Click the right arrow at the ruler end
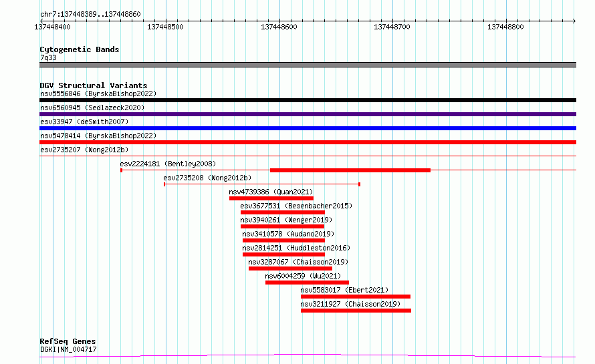Screen dimensions: 595x364 [574, 21]
